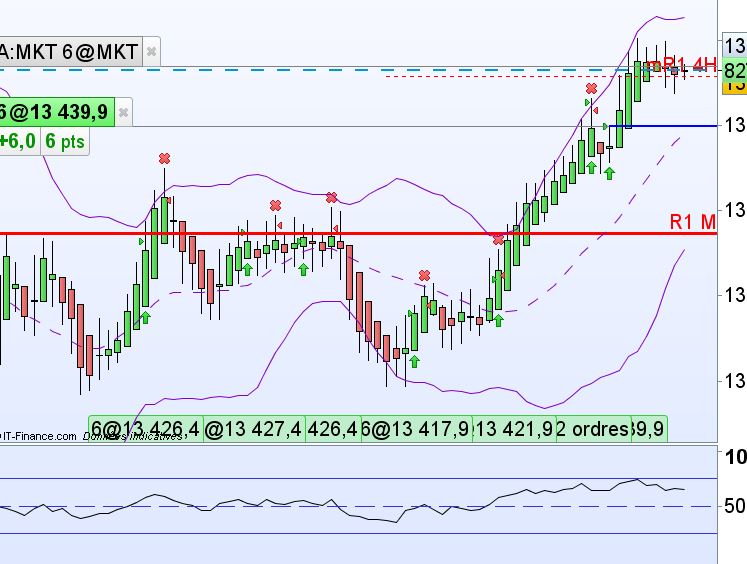Click the green arrow above the 13 421,9 label
Viewport: 747px width, 564px height.
(x=498, y=320)
